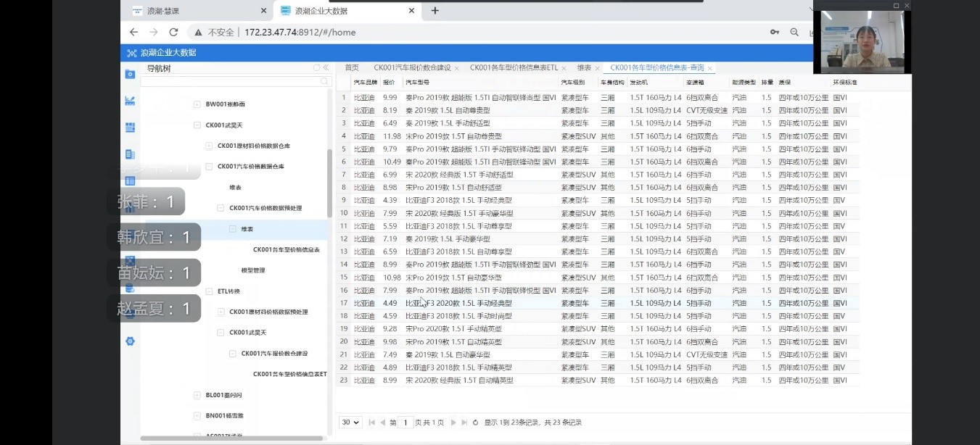This screenshot has width=980, height=445.
Task: Expand the CK001原材料价格数据预处理 node
Action: click(221, 312)
